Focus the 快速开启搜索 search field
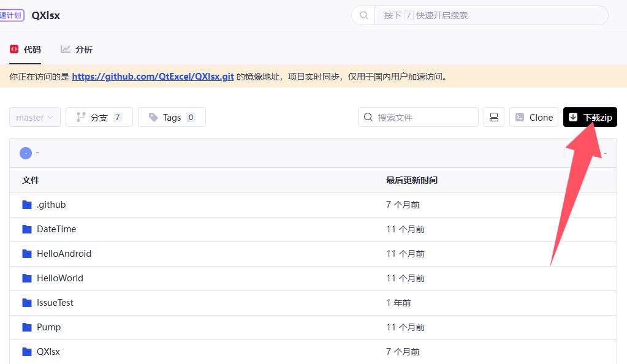Viewport: 627px width, 364px height. coord(491,15)
